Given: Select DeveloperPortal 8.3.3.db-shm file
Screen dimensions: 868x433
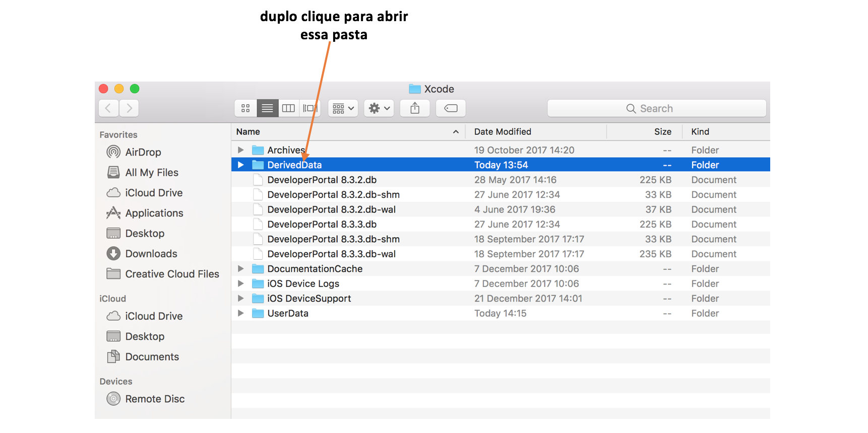Looking at the screenshot, I should coord(334,239).
